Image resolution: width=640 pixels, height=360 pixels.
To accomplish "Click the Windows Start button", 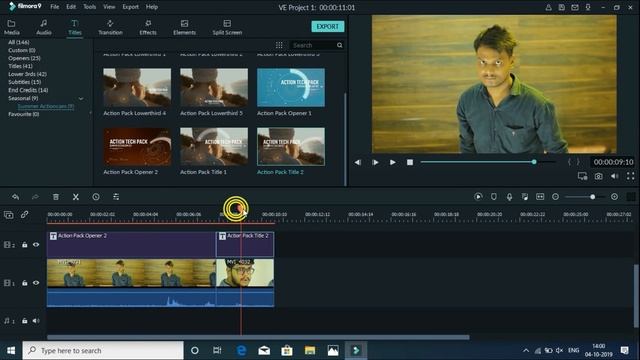I will (x=11, y=350).
